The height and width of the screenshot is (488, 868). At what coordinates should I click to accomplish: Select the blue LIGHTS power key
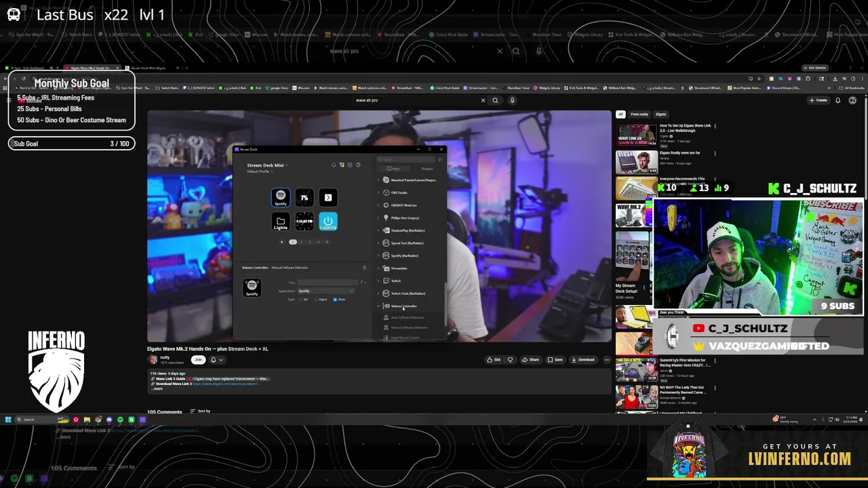328,221
